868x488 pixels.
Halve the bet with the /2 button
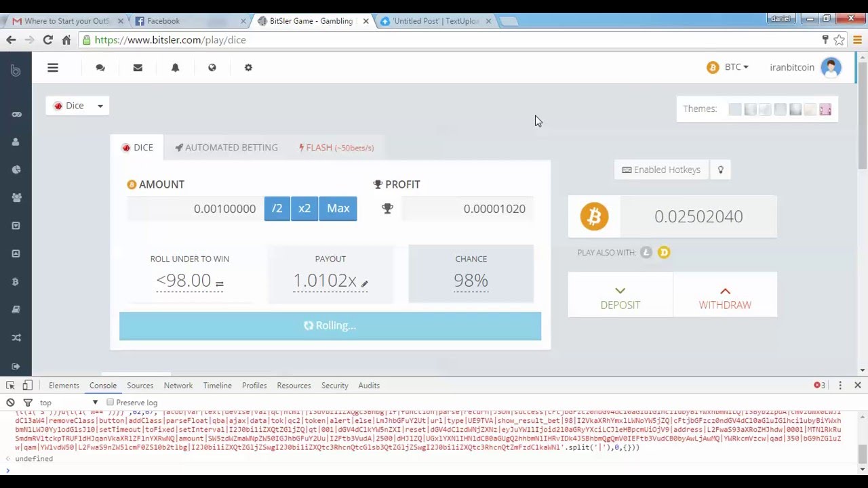click(277, 209)
